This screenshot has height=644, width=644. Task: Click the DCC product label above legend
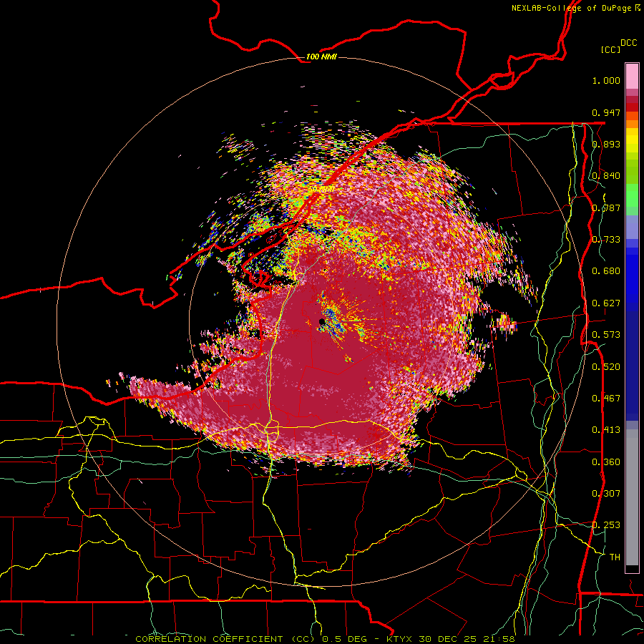coord(629,43)
